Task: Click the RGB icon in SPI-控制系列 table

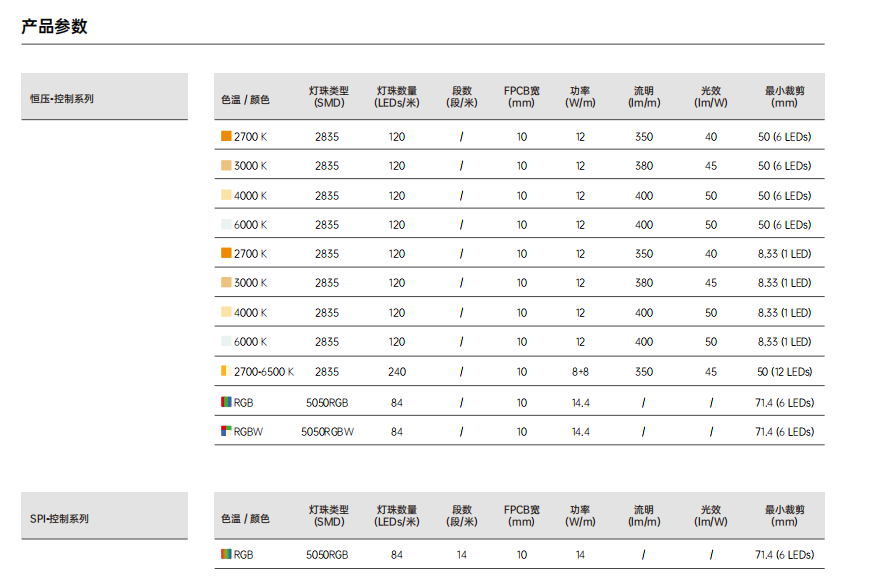Action: click(226, 554)
